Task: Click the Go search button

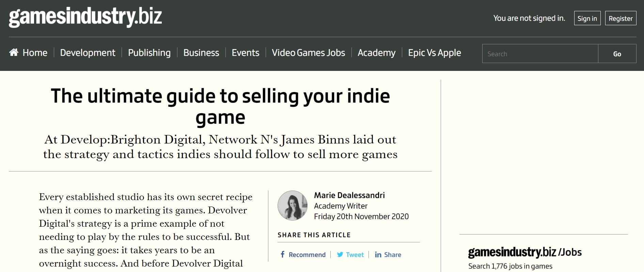Action: (617, 54)
